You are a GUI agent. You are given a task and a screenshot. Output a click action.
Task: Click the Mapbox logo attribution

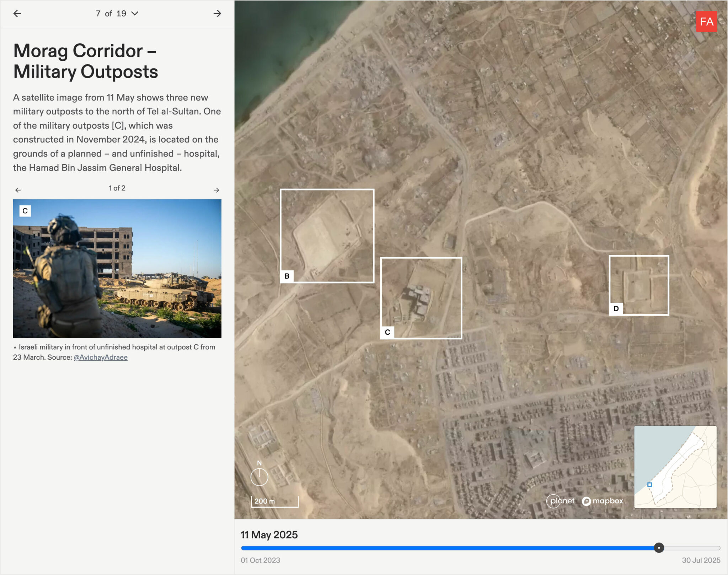click(603, 501)
